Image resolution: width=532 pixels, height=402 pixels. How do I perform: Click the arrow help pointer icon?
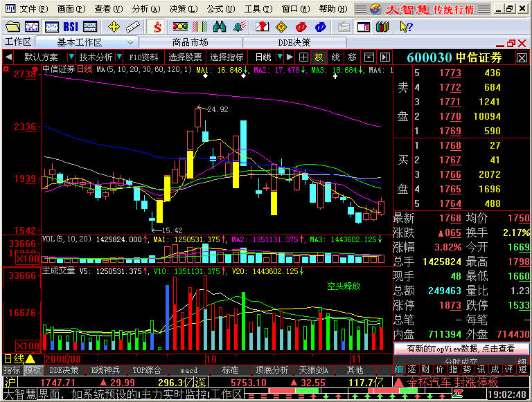[x=406, y=27]
